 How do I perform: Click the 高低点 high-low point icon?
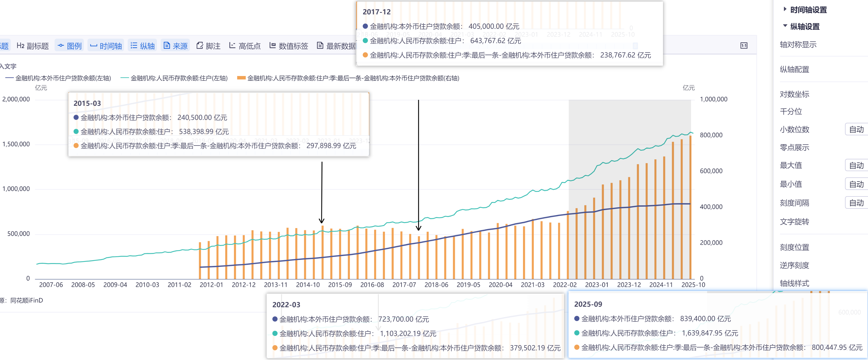(232, 45)
